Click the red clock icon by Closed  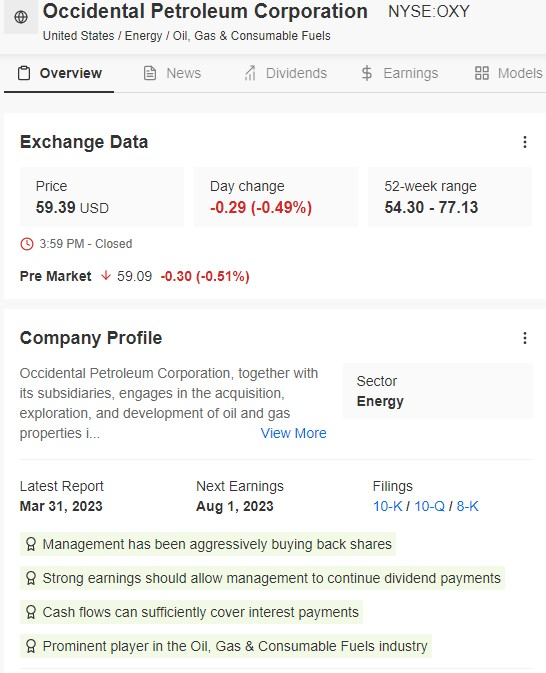coord(27,244)
